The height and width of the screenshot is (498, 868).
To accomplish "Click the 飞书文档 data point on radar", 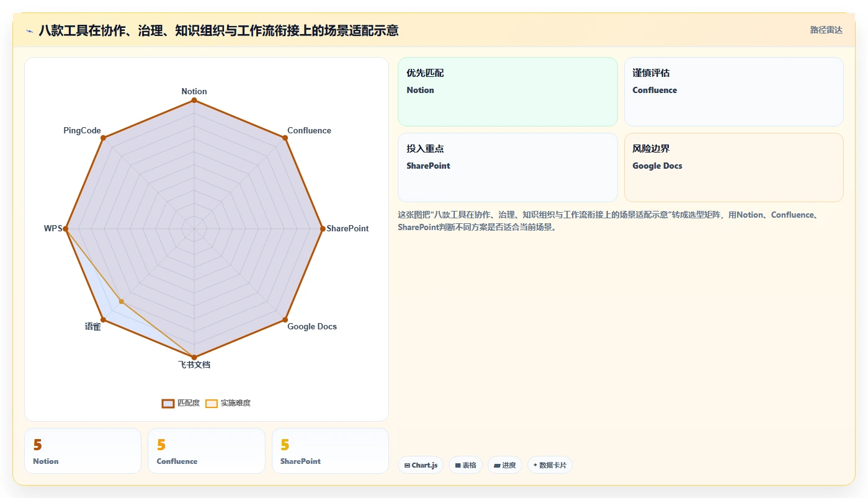I will (x=194, y=357).
